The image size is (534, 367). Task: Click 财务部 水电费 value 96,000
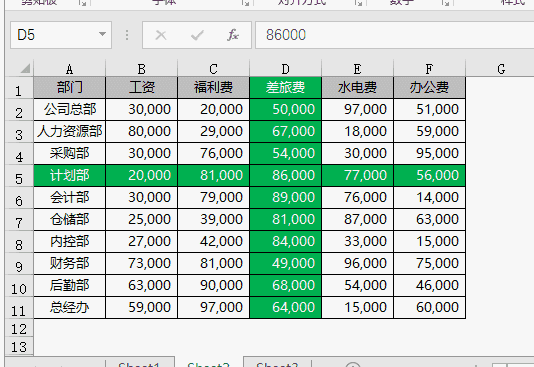click(358, 264)
